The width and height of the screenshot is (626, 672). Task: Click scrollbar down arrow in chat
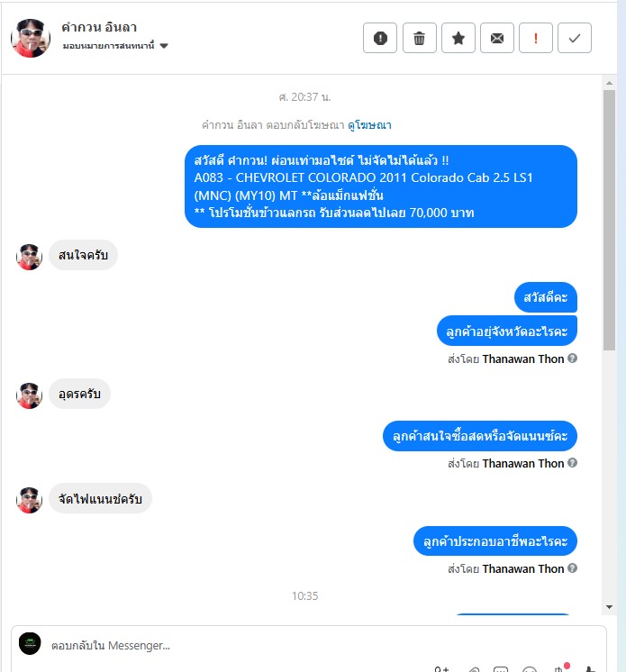tap(609, 607)
